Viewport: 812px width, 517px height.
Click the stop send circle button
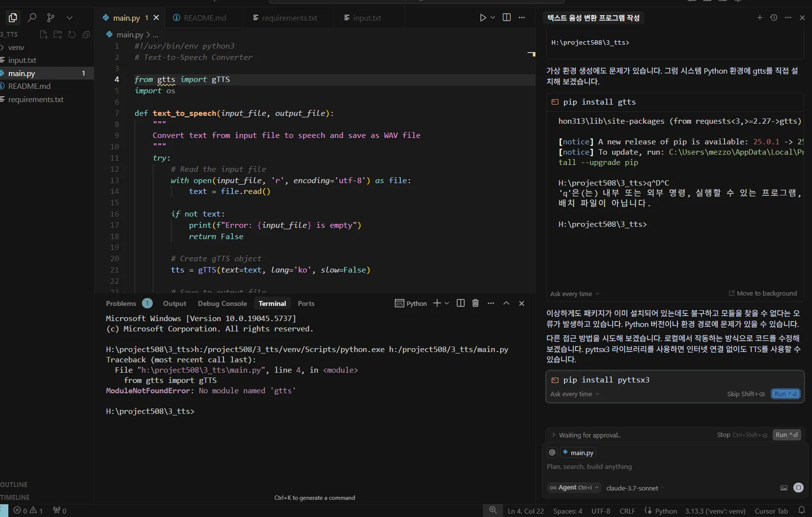point(798,488)
